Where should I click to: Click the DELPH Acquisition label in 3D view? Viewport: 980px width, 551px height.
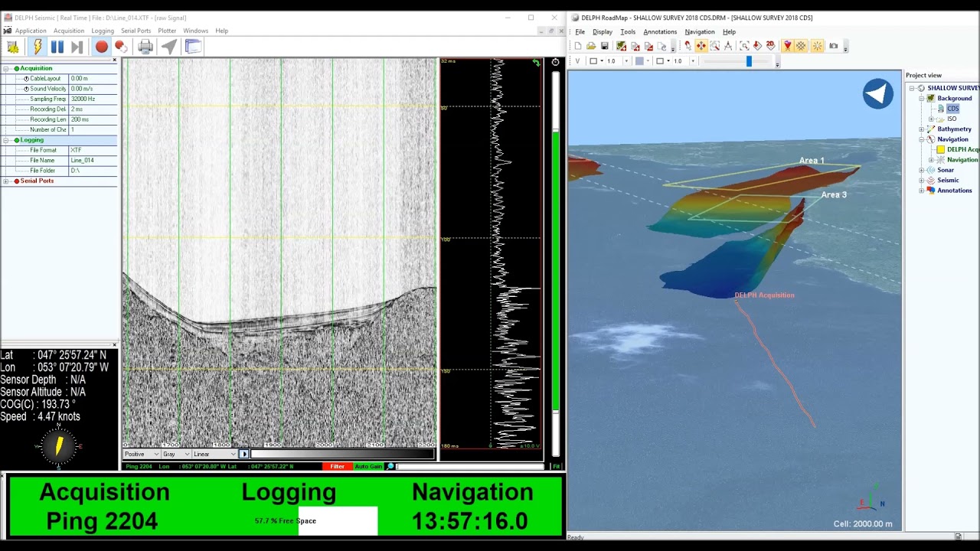click(x=764, y=295)
